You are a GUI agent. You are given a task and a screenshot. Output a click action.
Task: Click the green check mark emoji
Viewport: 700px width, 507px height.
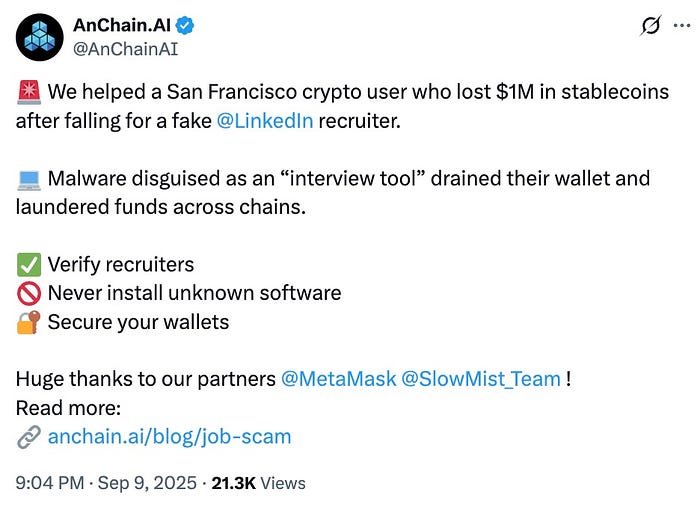coord(28,265)
